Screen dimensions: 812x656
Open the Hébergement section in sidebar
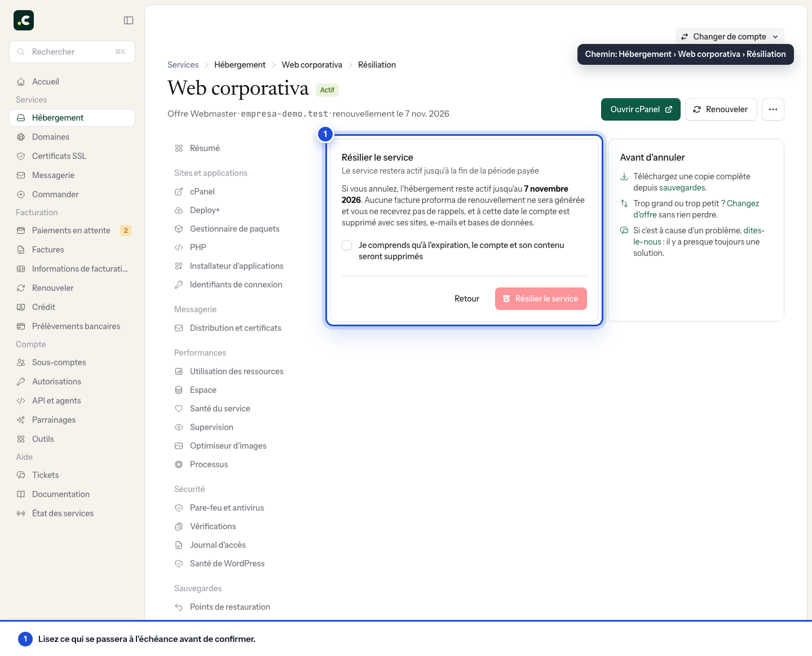[x=72, y=118]
